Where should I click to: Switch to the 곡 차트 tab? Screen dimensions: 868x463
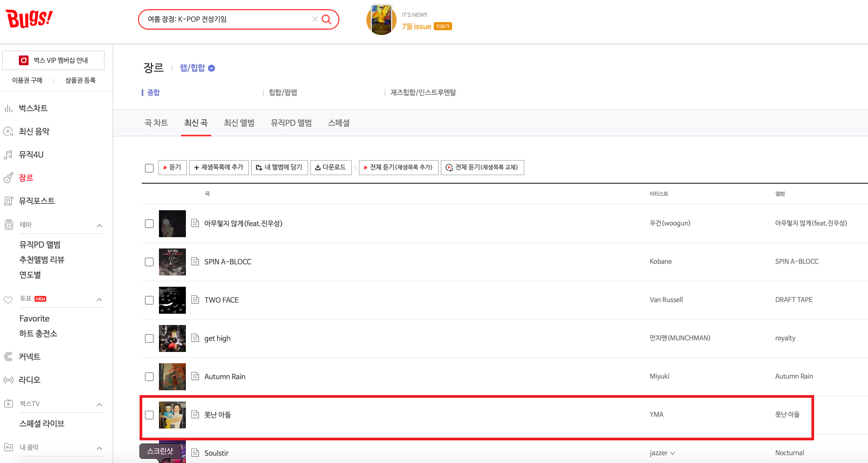(156, 123)
